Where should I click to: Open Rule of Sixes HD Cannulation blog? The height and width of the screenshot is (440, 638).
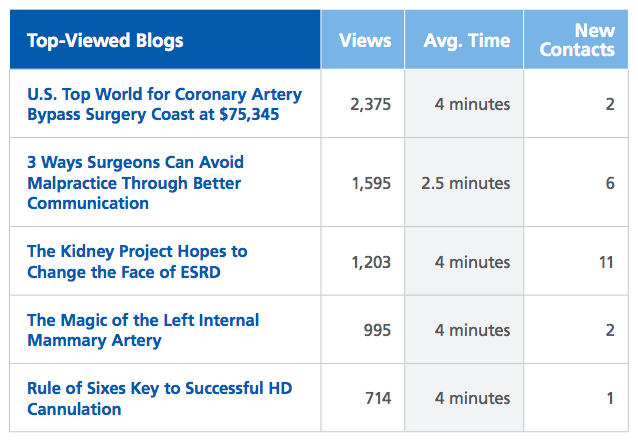pos(159,398)
